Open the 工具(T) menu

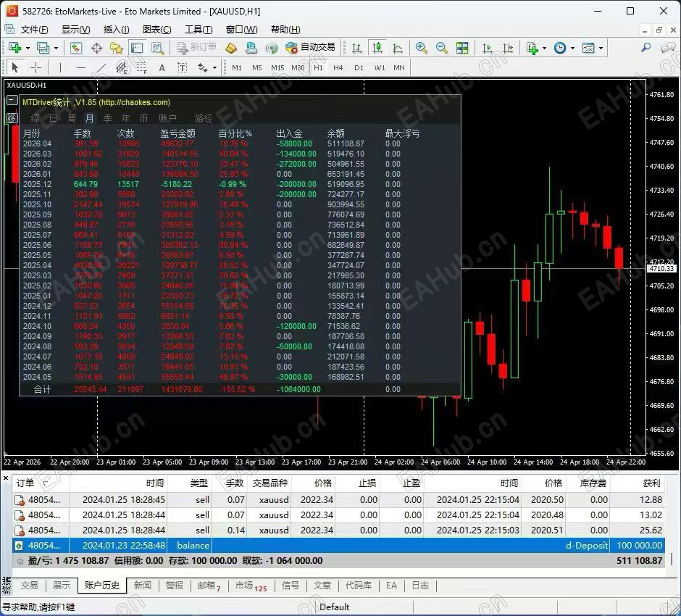199,30
